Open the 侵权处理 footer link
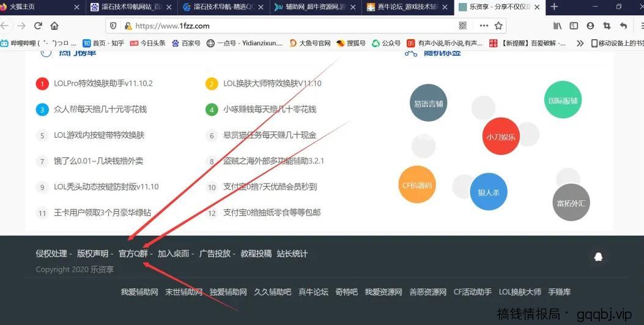The image size is (644, 325). point(51,254)
